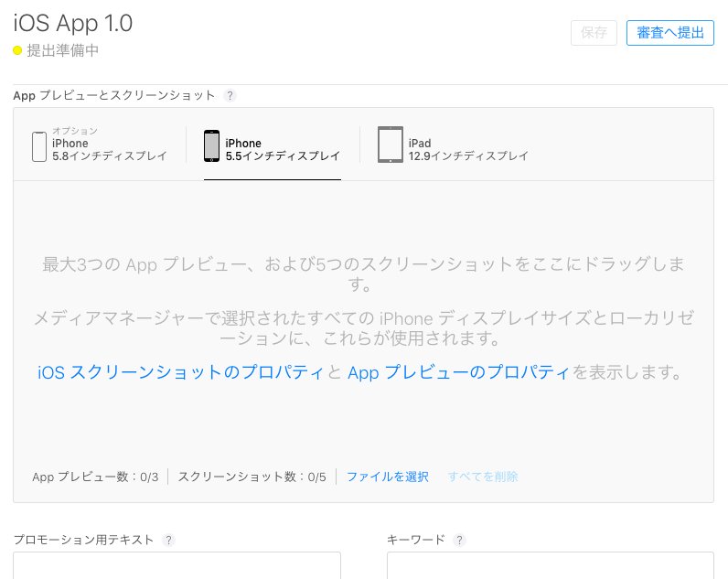Click the スクリーンショット数：0/5 counter
The width and height of the screenshot is (728, 579).
pyautogui.click(x=252, y=477)
